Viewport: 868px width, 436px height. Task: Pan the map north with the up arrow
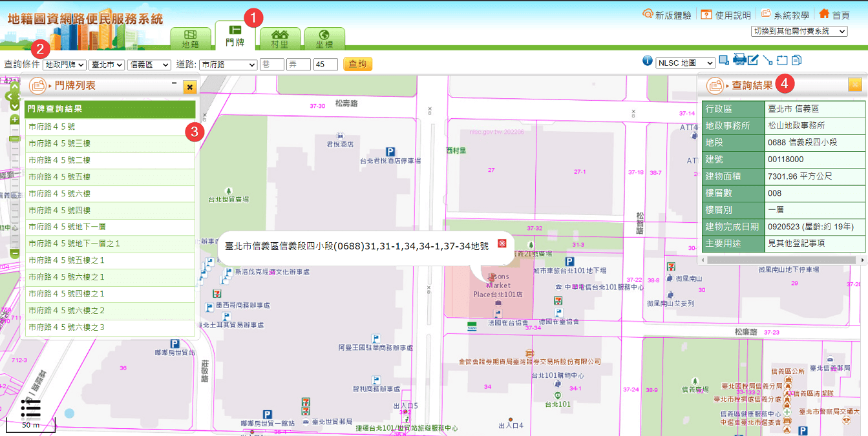14,85
